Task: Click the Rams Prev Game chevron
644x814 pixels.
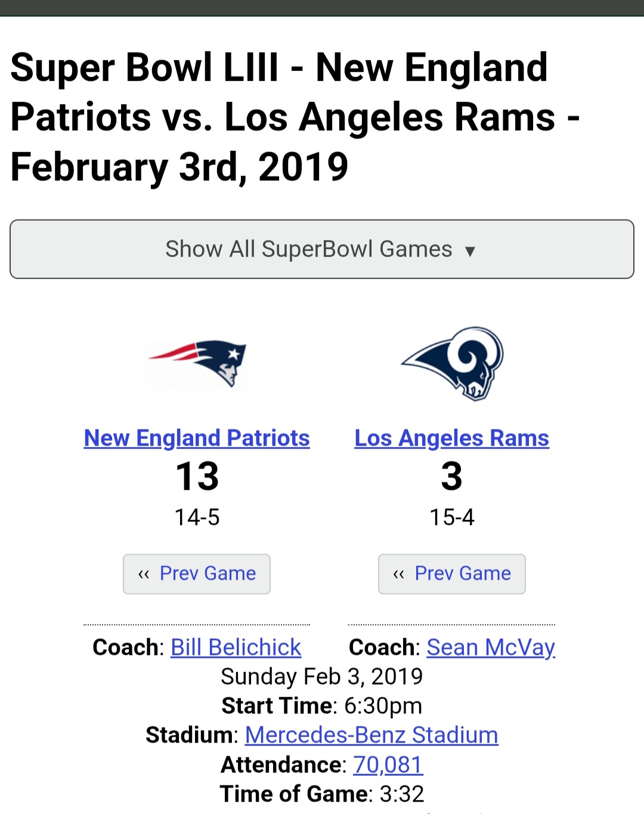Action: point(399,574)
